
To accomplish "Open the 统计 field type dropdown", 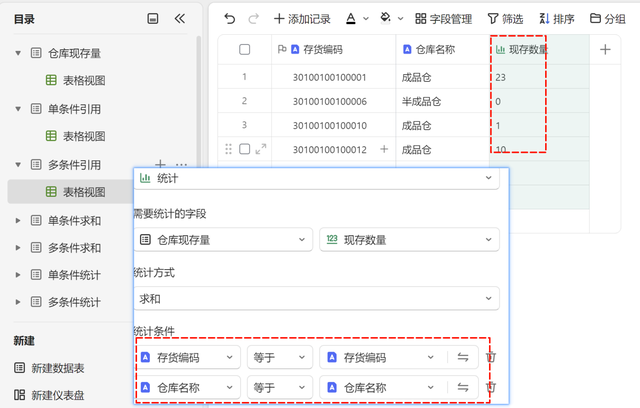I will click(316, 178).
